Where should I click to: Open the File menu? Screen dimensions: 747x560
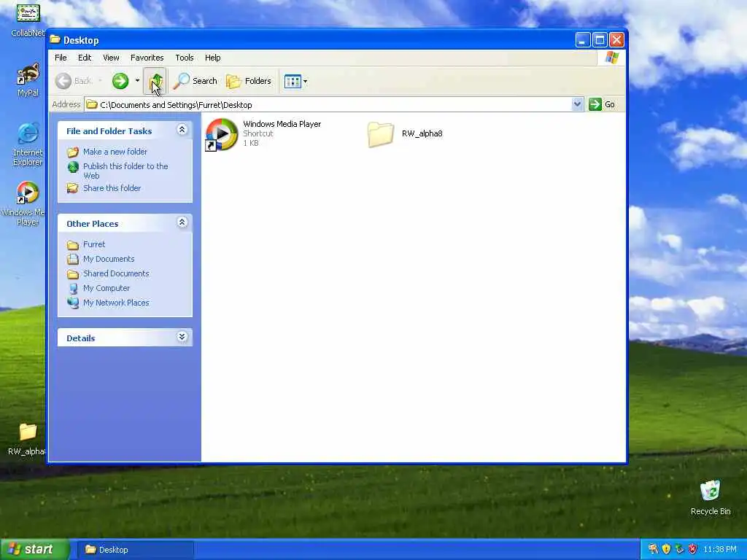(x=61, y=58)
